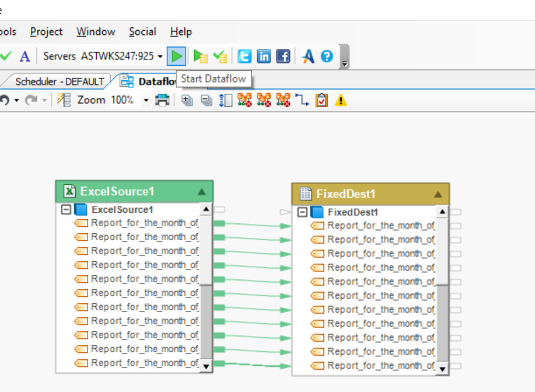Open the Project menu
535x392 pixels.
click(x=46, y=31)
